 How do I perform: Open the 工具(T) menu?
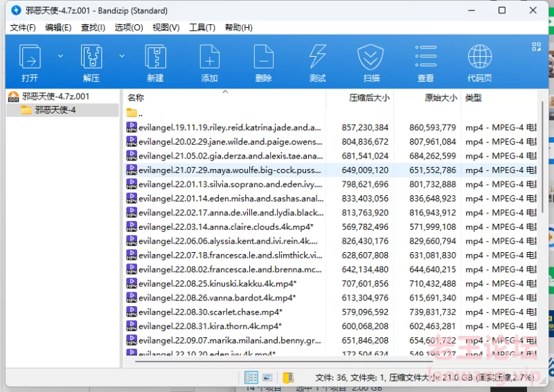[202, 28]
